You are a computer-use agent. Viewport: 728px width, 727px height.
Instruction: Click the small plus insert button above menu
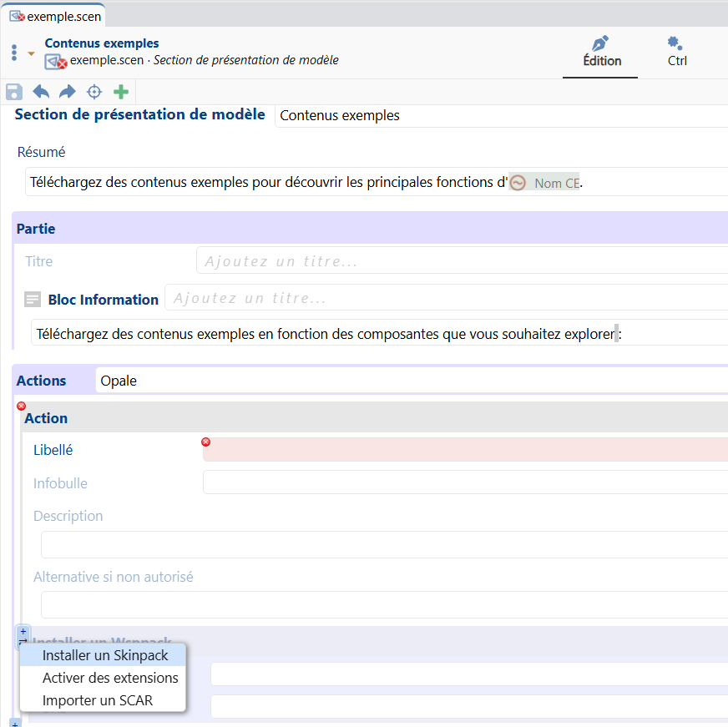point(23,631)
